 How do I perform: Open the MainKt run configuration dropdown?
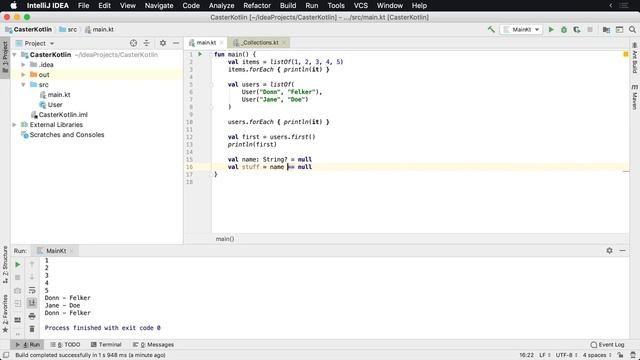(x=521, y=29)
